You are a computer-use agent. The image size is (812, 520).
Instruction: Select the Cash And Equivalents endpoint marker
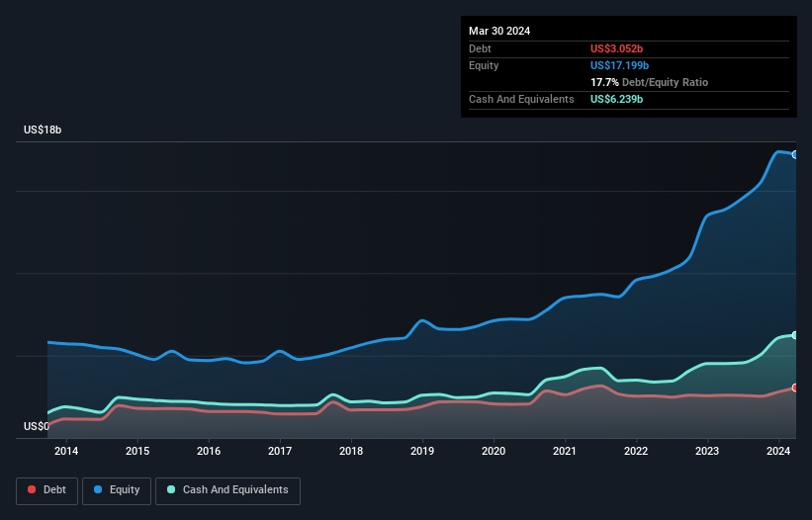point(795,335)
